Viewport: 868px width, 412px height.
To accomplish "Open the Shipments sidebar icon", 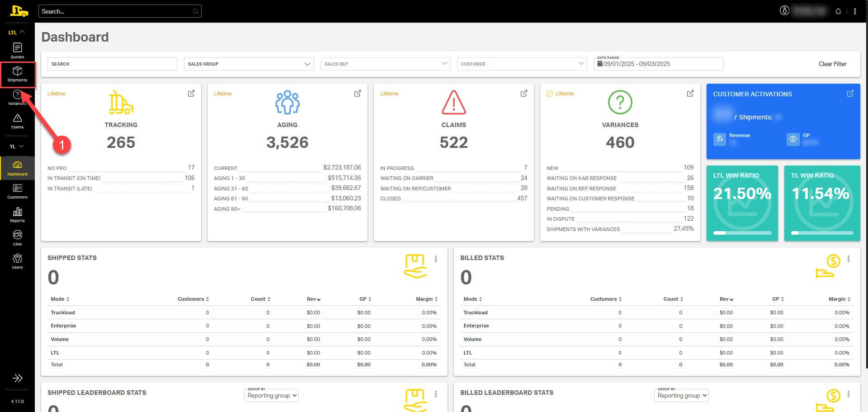I will (17, 74).
